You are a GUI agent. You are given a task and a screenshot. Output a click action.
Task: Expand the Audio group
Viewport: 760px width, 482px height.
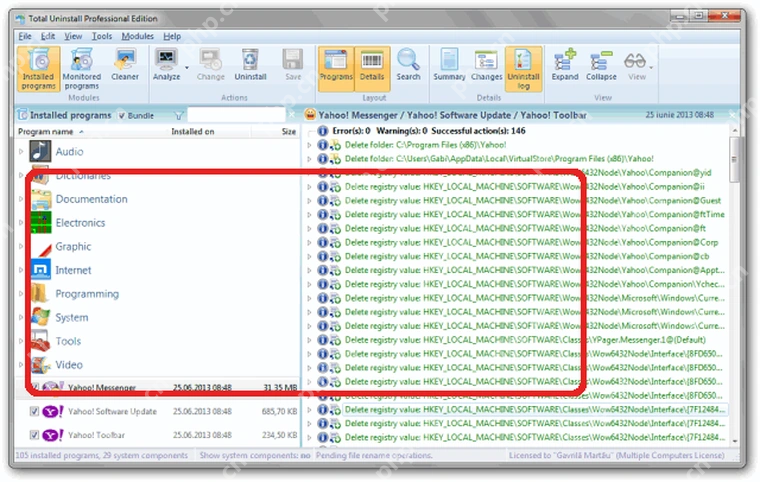(x=21, y=151)
